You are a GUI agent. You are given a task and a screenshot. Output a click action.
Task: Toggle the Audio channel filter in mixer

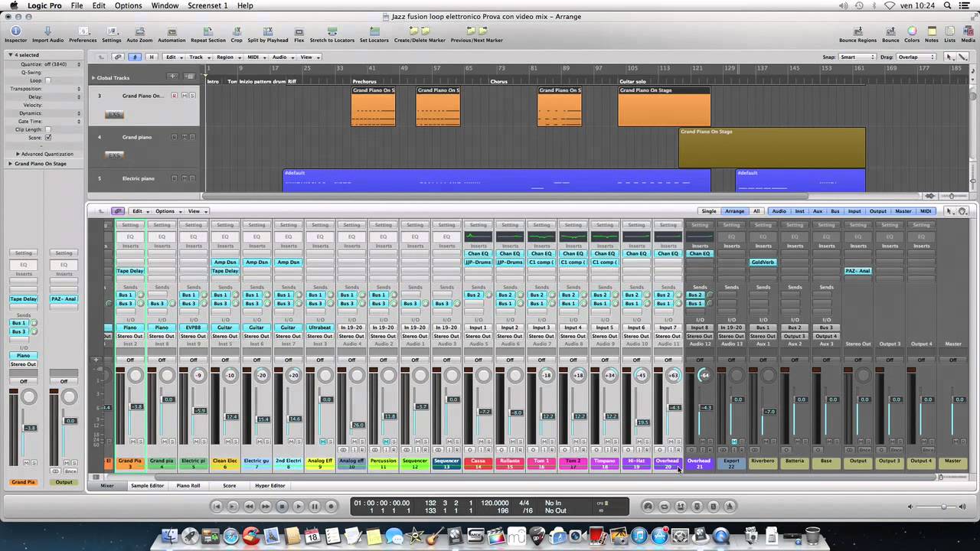[x=779, y=211]
